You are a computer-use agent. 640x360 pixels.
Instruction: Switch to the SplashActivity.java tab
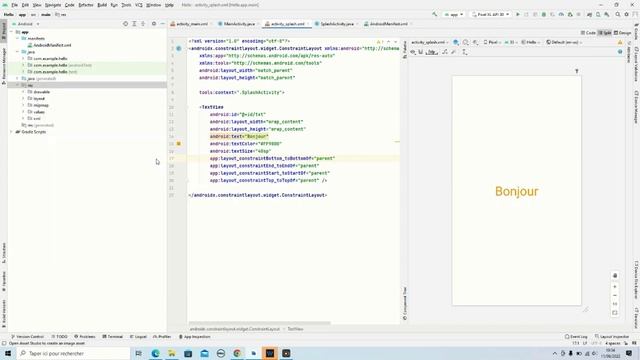(337, 24)
